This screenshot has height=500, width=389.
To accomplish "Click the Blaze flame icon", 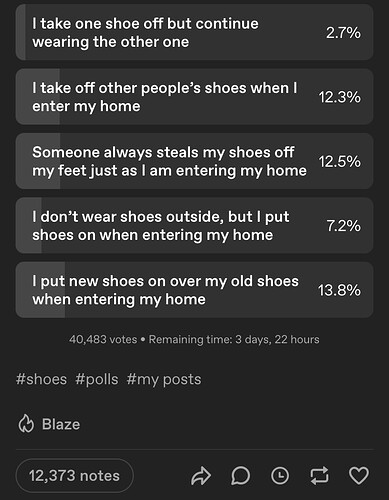I will 26,424.
